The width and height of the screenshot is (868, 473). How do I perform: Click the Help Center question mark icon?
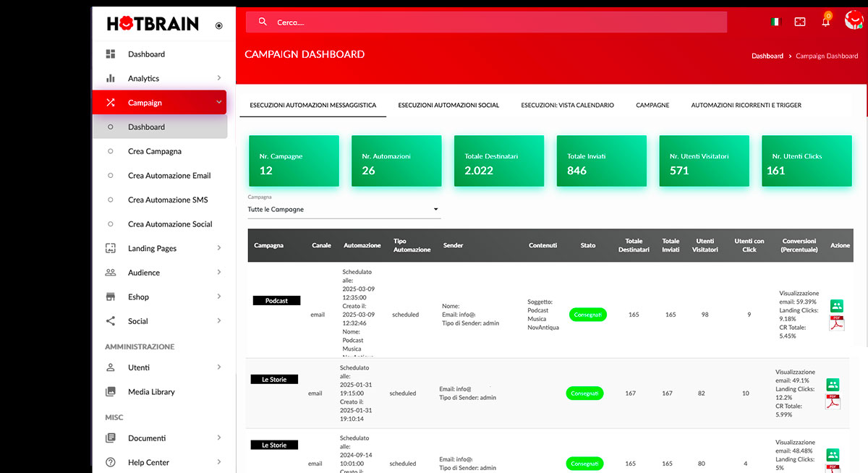[x=111, y=462]
